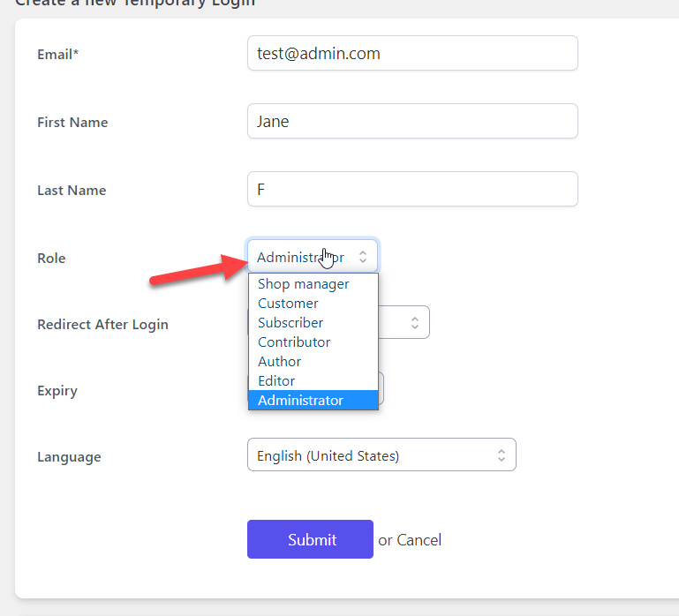Click the Redirect After Login label

click(x=102, y=325)
